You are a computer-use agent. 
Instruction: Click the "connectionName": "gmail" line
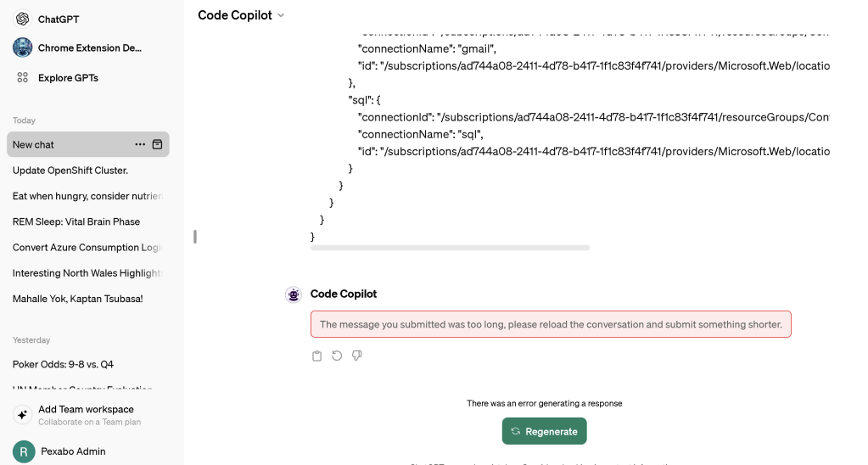(x=427, y=48)
